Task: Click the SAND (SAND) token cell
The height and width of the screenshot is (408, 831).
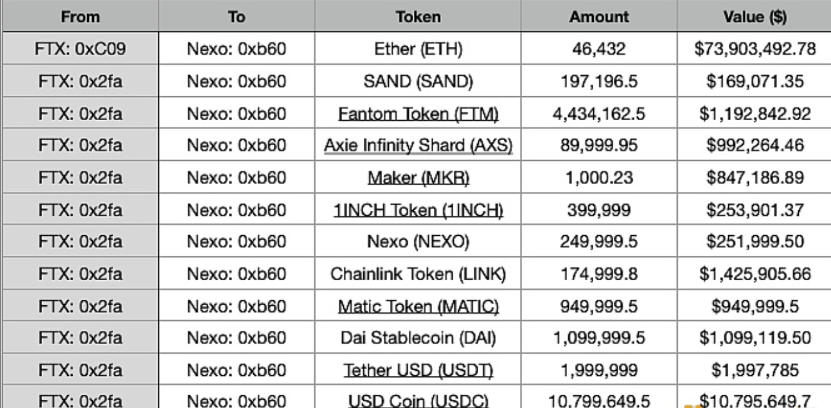Action: click(x=418, y=81)
